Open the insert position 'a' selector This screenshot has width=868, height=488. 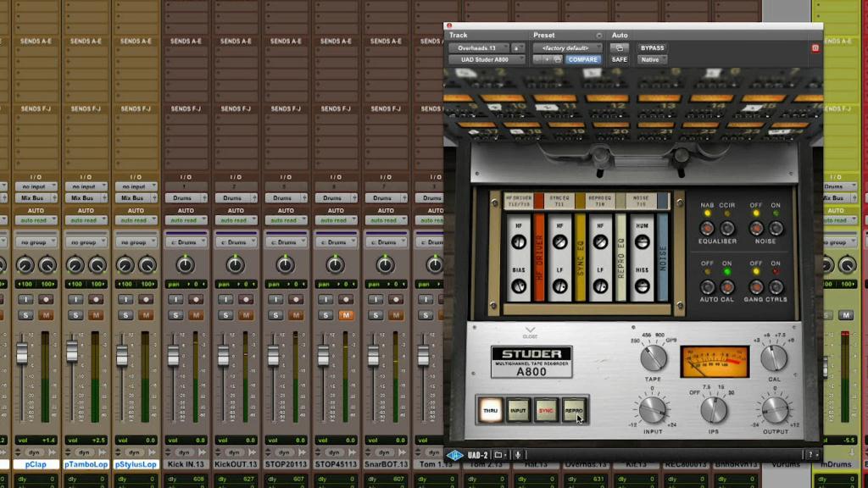[x=518, y=48]
